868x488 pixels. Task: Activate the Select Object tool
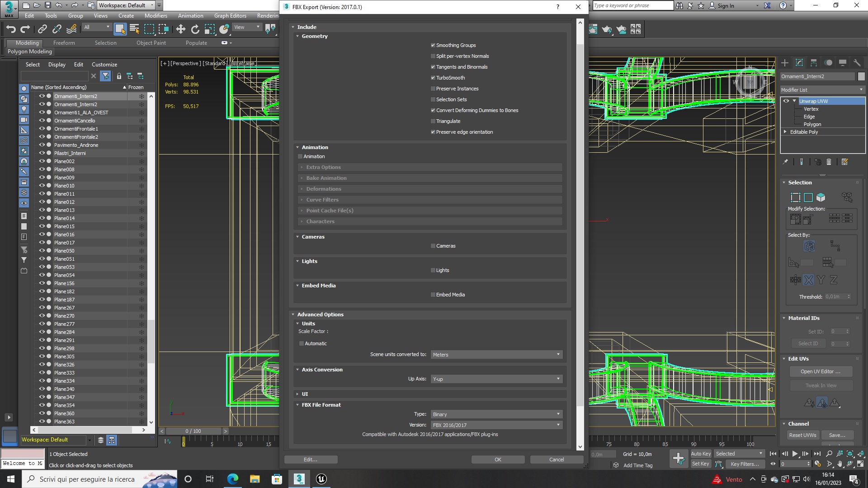click(x=120, y=29)
